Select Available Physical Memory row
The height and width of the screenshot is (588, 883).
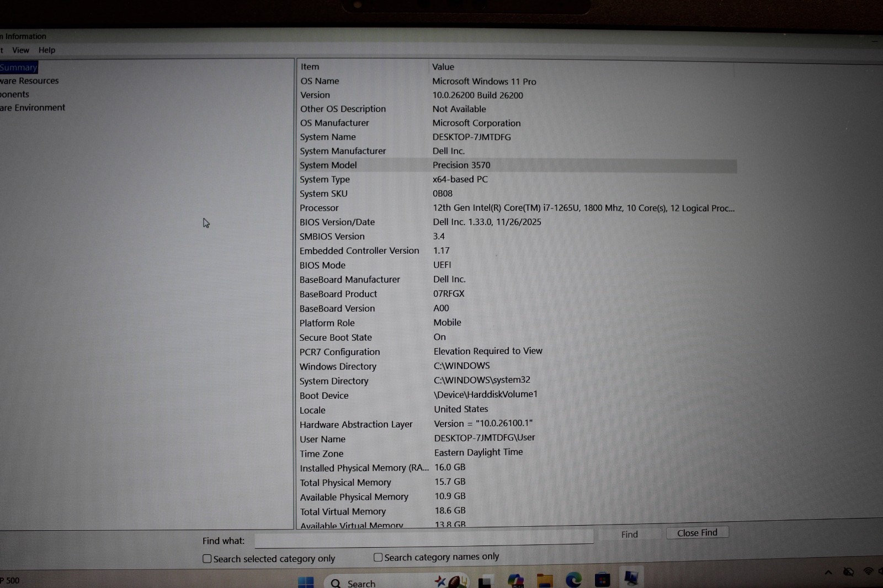coord(517,496)
